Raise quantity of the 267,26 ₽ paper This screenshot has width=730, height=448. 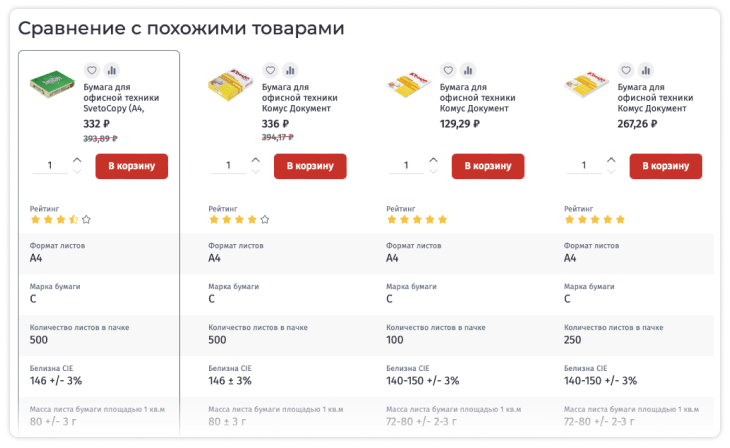612,160
